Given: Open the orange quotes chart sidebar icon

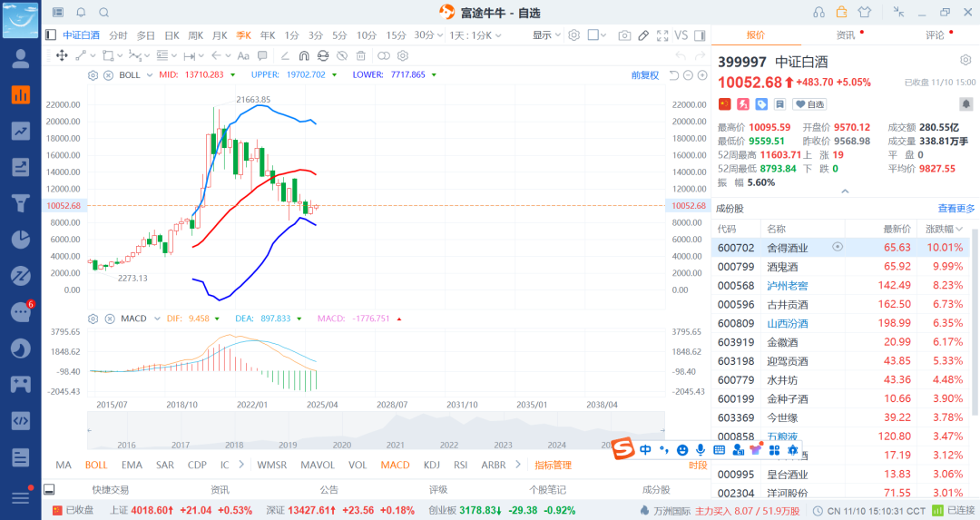Looking at the screenshot, I should tap(21, 95).
